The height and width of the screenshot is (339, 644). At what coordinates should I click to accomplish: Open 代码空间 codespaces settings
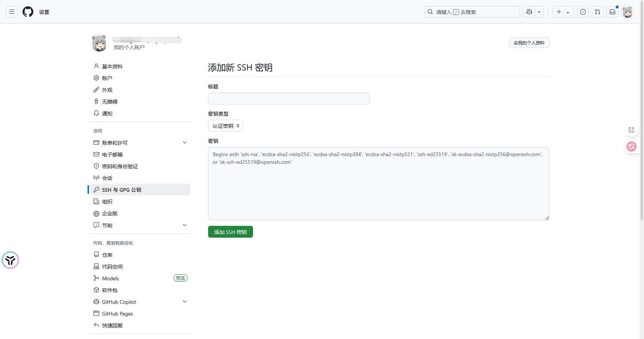tap(140, 266)
